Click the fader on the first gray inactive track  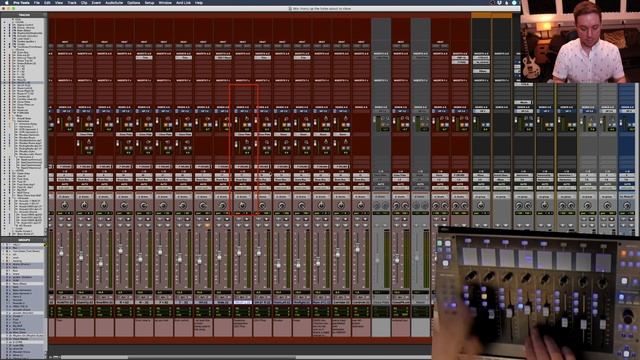point(378,259)
